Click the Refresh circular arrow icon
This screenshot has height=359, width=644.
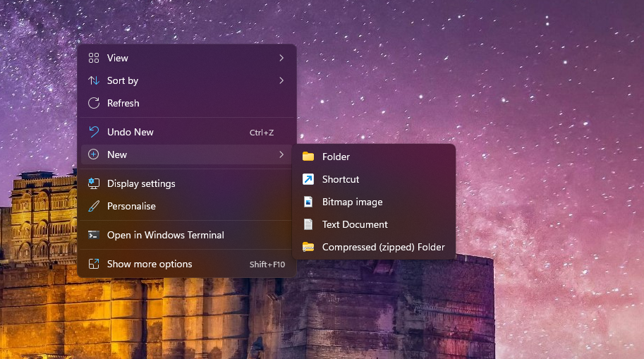pyautogui.click(x=93, y=103)
